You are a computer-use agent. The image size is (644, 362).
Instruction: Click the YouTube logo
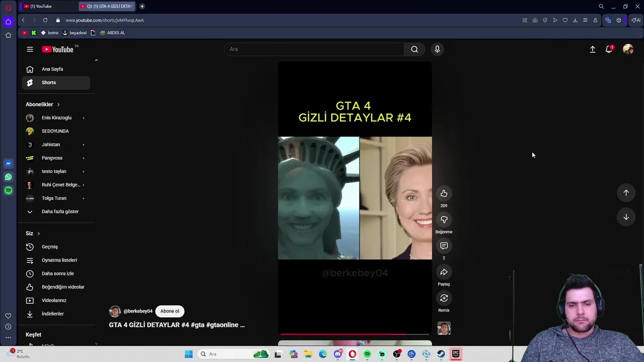coord(58,49)
